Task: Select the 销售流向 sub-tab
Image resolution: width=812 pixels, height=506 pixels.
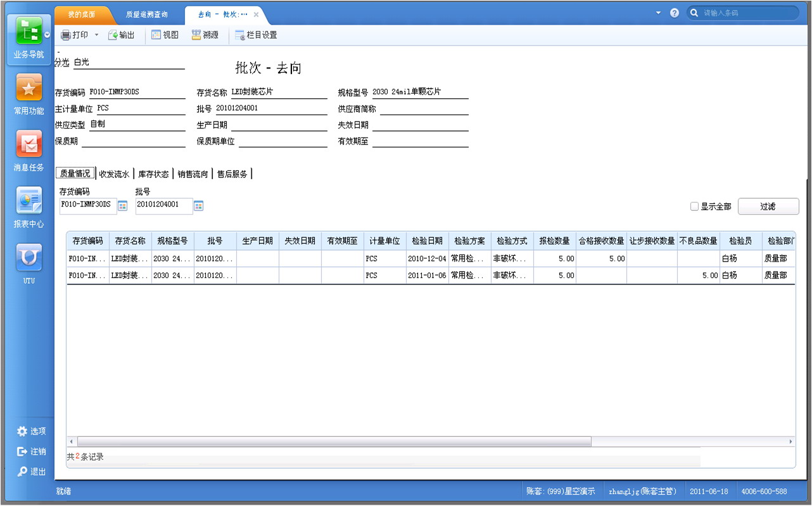Action: pos(193,174)
